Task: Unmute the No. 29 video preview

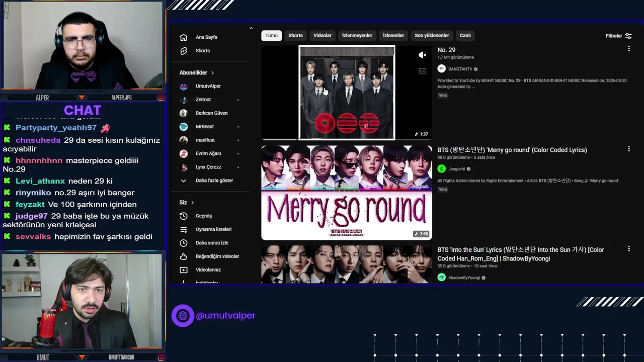Action: [423, 55]
